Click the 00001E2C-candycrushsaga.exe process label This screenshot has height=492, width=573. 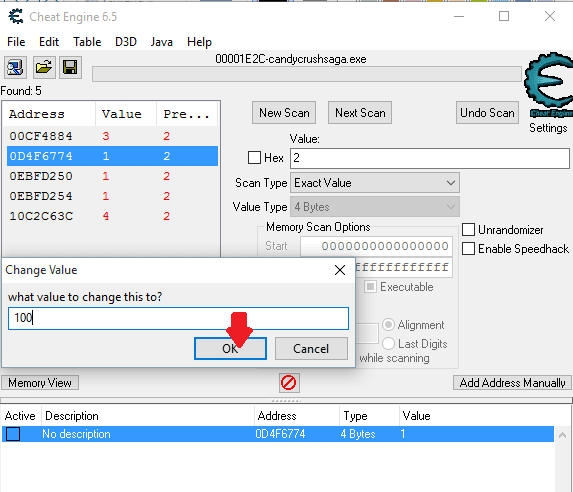291,59
